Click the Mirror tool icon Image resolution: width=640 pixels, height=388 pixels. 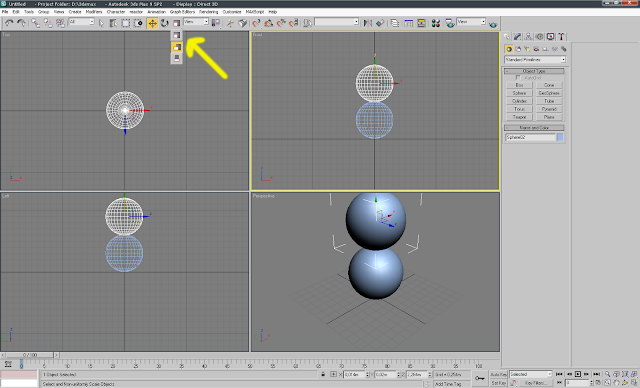tap(368, 23)
